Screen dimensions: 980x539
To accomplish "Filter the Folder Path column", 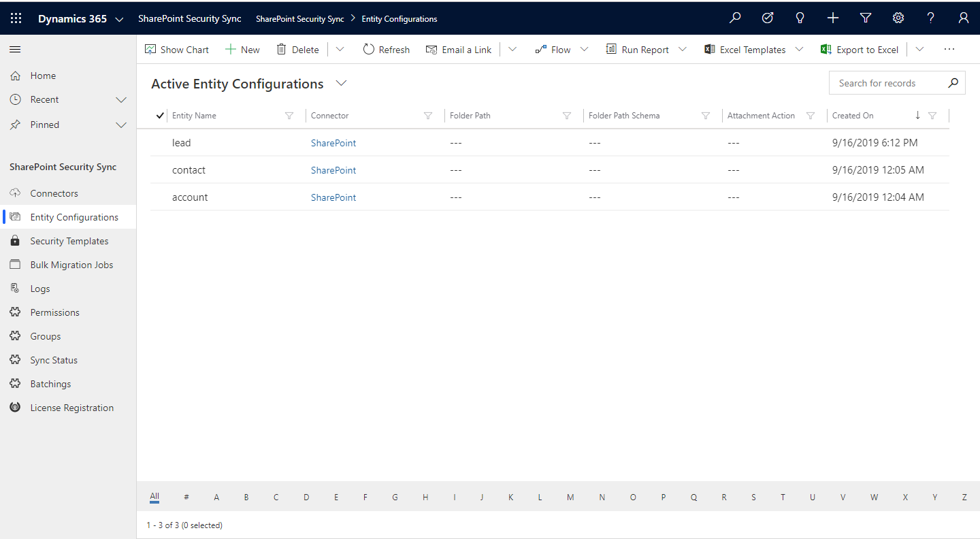I will (x=567, y=116).
